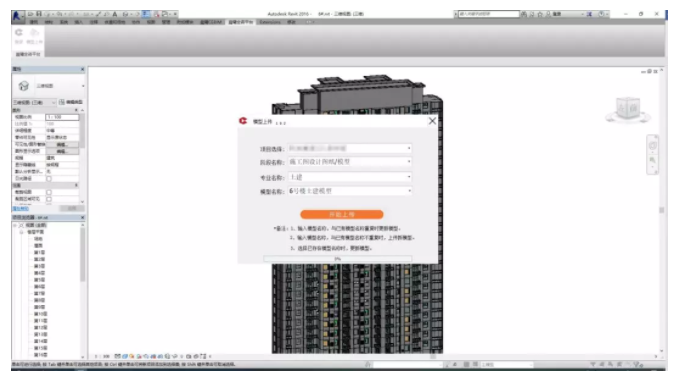Click the save icon in quick access toolbar

point(38,14)
